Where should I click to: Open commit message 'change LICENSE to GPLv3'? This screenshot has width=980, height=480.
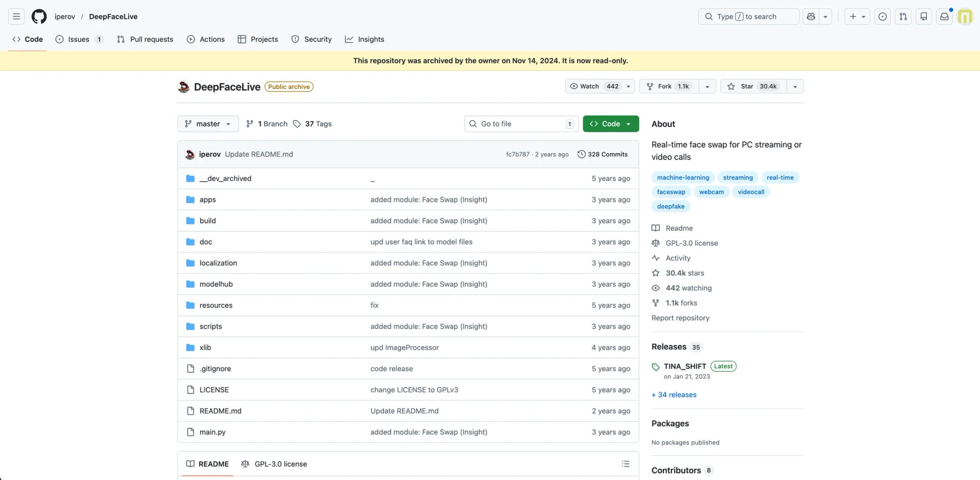click(x=414, y=390)
